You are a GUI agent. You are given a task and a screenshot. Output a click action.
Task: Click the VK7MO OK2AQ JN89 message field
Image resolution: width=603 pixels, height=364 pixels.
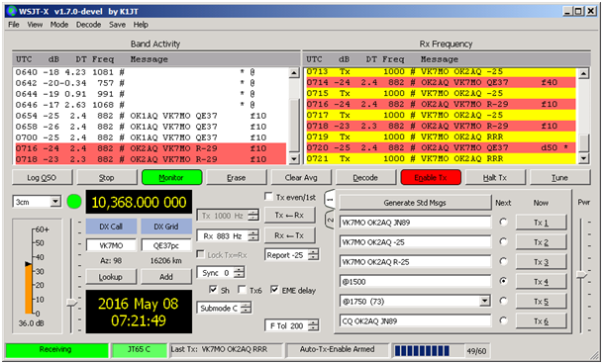click(x=415, y=223)
